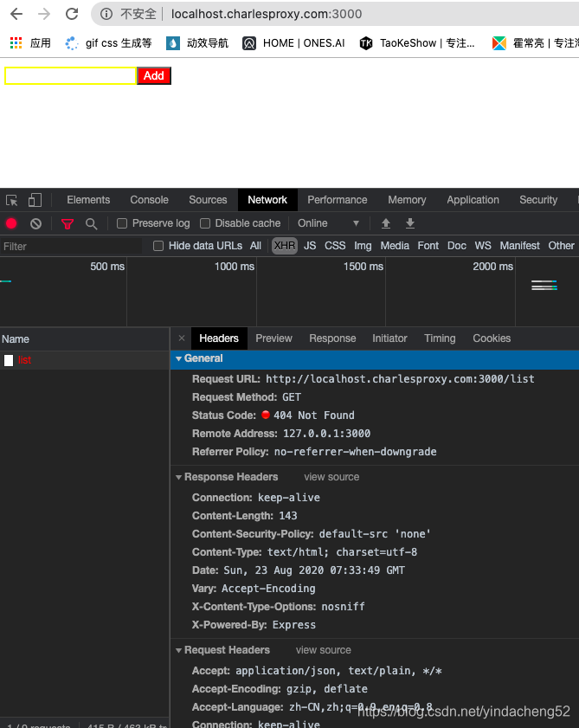This screenshot has height=728, width=579.
Task: Stop recording network log red button
Action: pos(11,224)
